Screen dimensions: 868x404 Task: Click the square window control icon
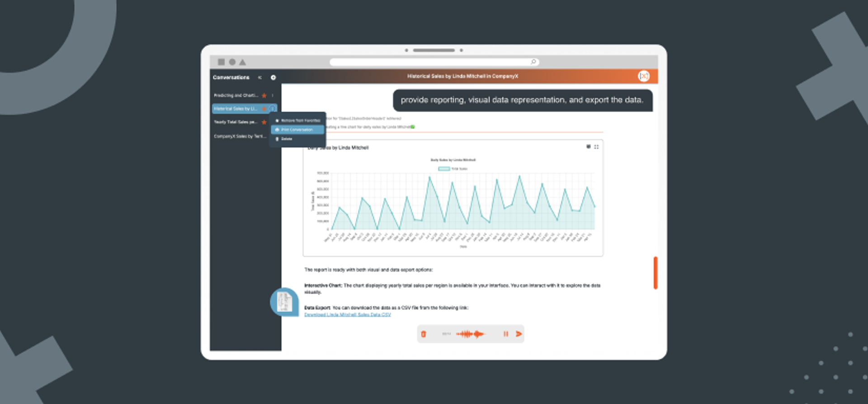[221, 62]
